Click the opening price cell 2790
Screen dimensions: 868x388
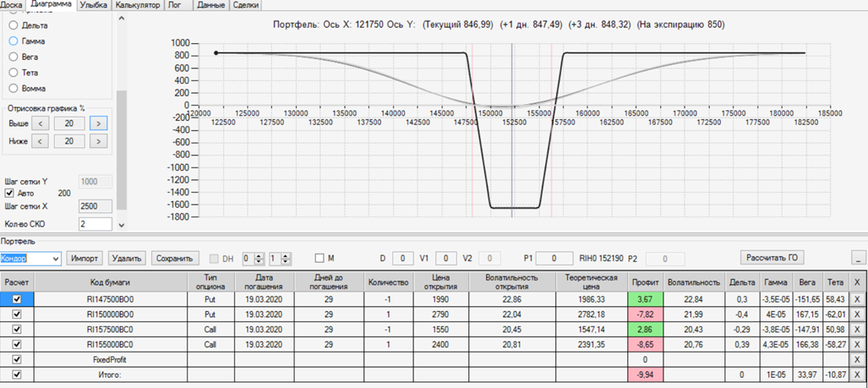point(440,314)
